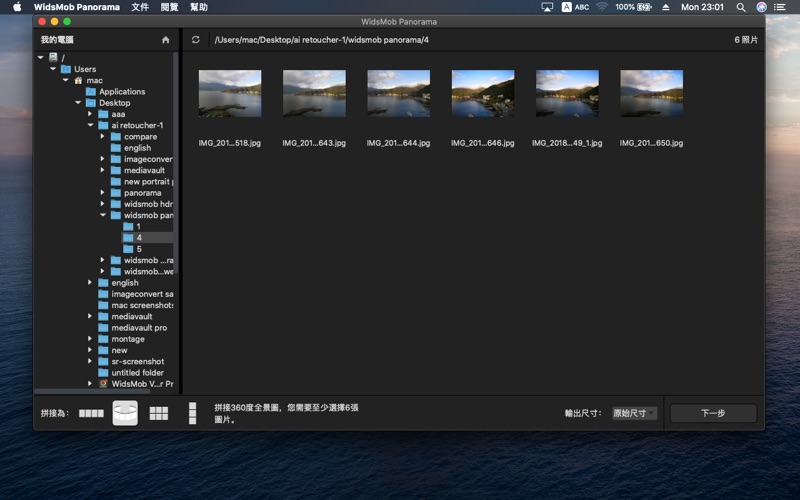This screenshot has height=500, width=800.
Task: Select thumbnail IMG_2018...49_1.jpg
Action: click(567, 93)
